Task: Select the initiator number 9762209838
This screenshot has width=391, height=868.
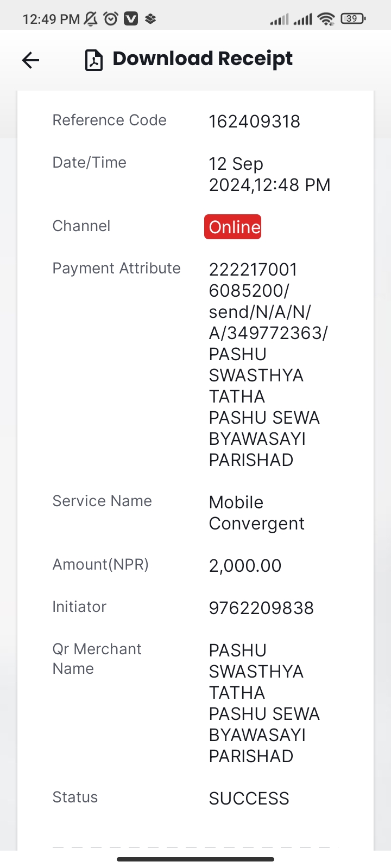Action: (261, 608)
